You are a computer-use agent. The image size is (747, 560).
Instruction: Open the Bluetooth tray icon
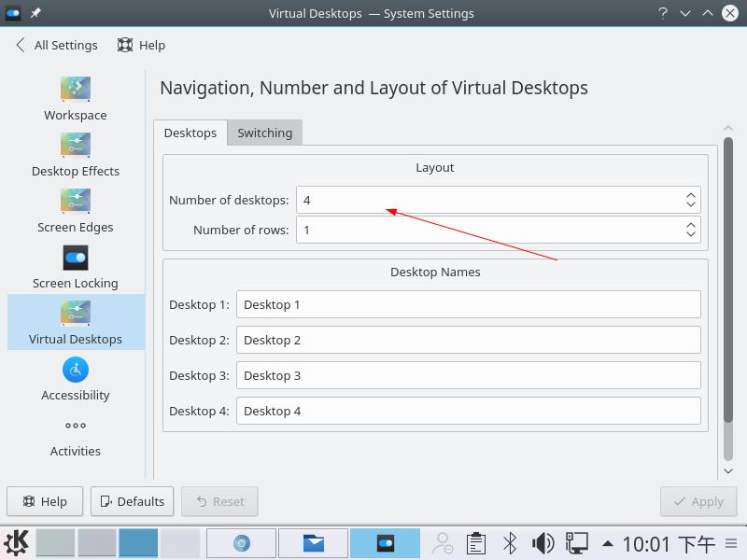click(x=510, y=543)
